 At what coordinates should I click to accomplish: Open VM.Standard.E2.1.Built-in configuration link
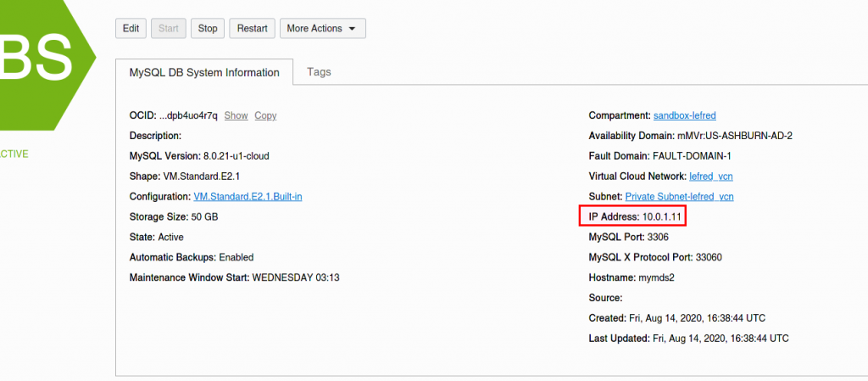[x=248, y=197]
